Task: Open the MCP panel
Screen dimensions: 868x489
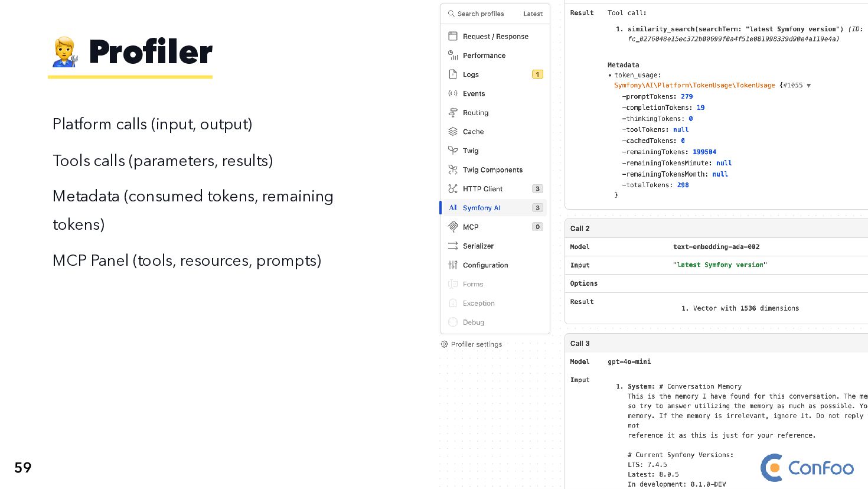Action: point(495,226)
